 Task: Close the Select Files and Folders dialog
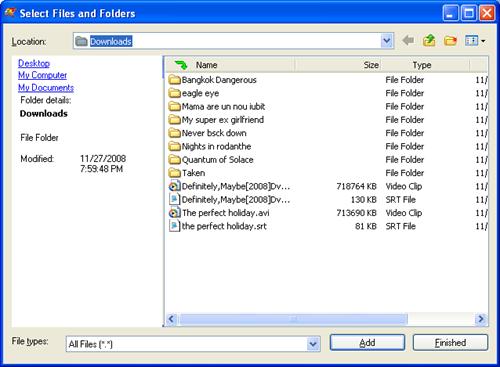tap(487, 13)
